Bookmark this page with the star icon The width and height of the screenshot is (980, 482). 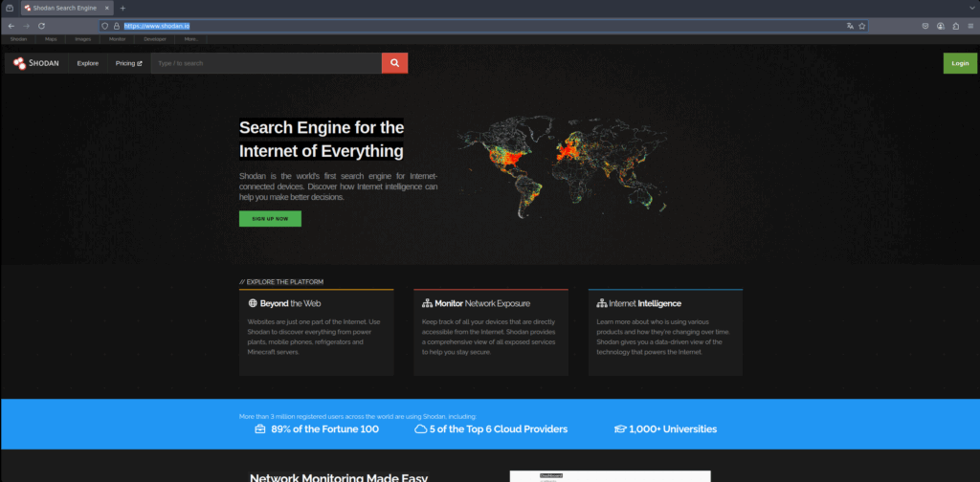click(x=862, y=26)
